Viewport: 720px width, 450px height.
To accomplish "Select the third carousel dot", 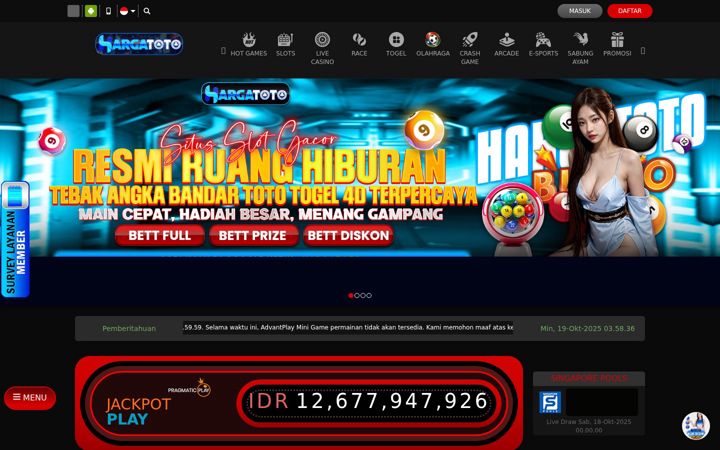I will [x=363, y=295].
